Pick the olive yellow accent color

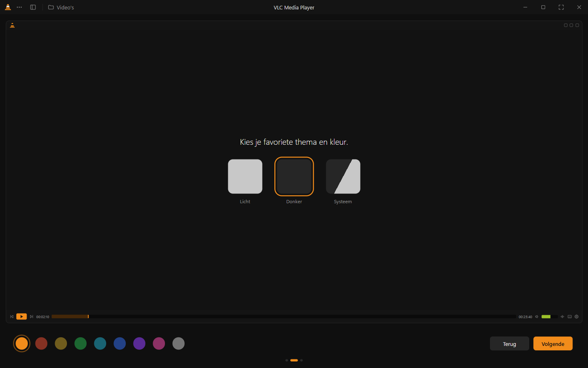(61, 343)
